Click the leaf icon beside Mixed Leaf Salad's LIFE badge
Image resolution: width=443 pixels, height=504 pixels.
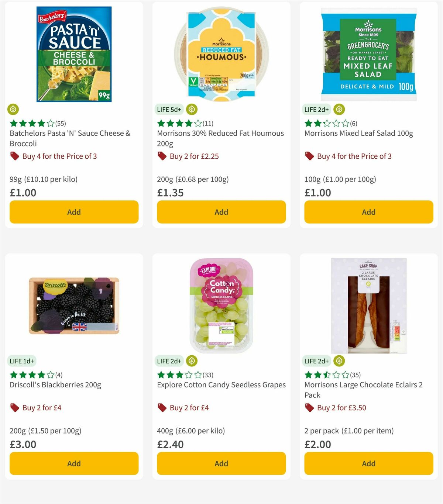pos(339,109)
